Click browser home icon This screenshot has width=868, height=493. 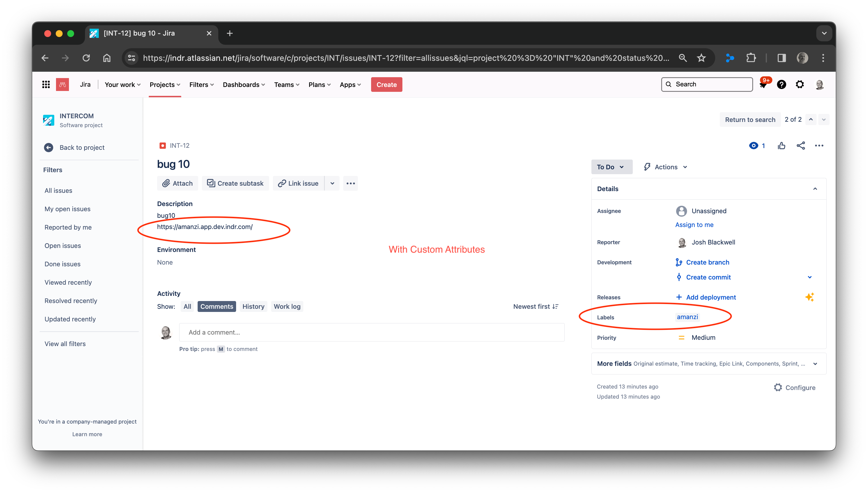(107, 58)
